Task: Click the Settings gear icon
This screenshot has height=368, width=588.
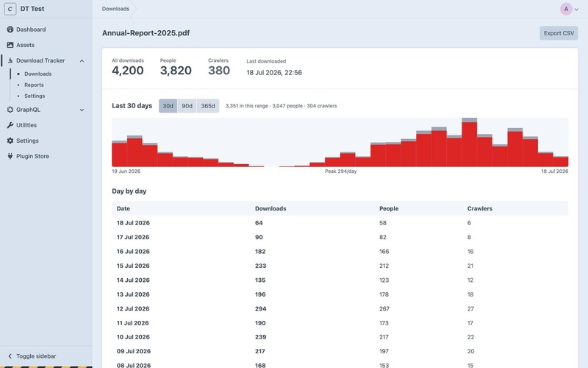Action: click(10, 141)
